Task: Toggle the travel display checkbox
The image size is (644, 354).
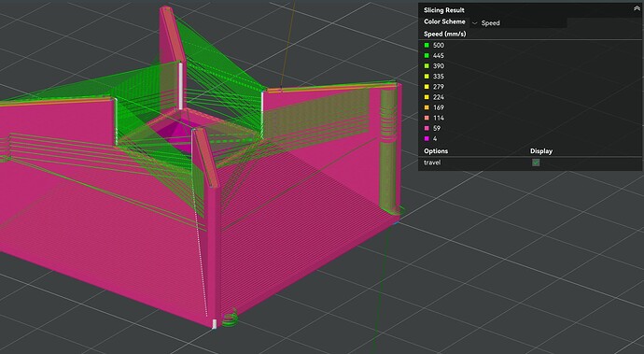Action: [x=536, y=163]
